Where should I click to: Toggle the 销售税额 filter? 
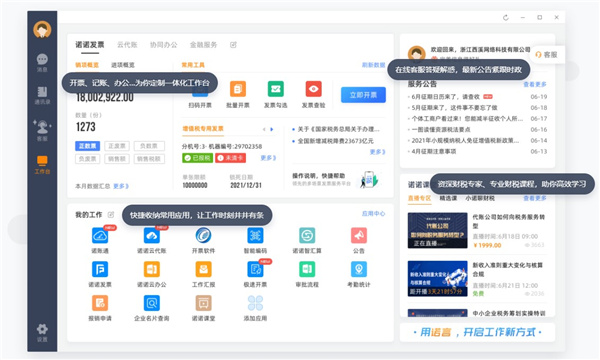point(149,159)
